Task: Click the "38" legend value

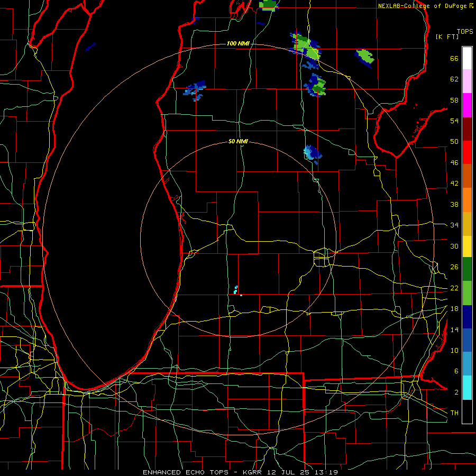Action: tap(454, 204)
